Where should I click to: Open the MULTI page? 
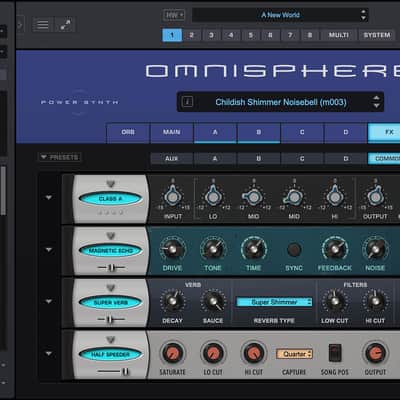339,35
